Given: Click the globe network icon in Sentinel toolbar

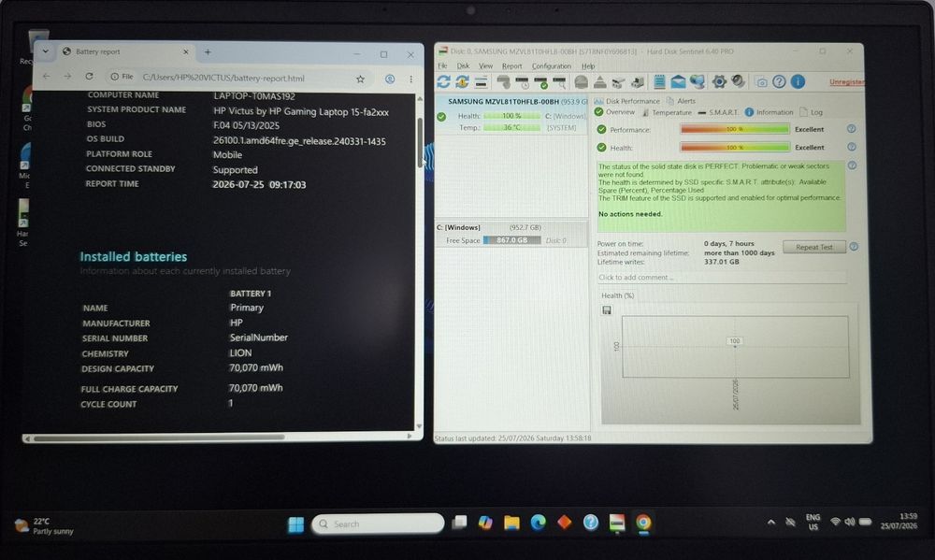Looking at the screenshot, I should coord(698,81).
